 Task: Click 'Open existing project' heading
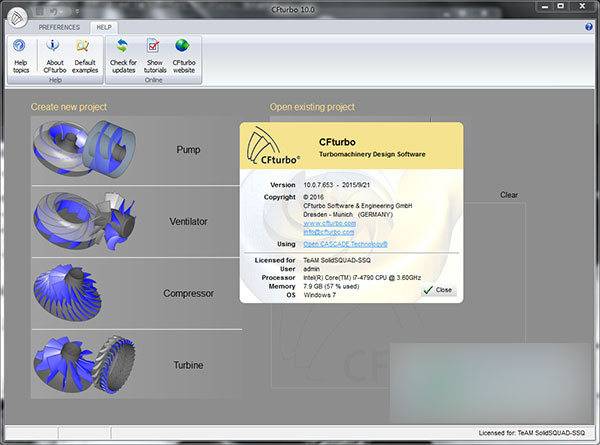pos(312,107)
